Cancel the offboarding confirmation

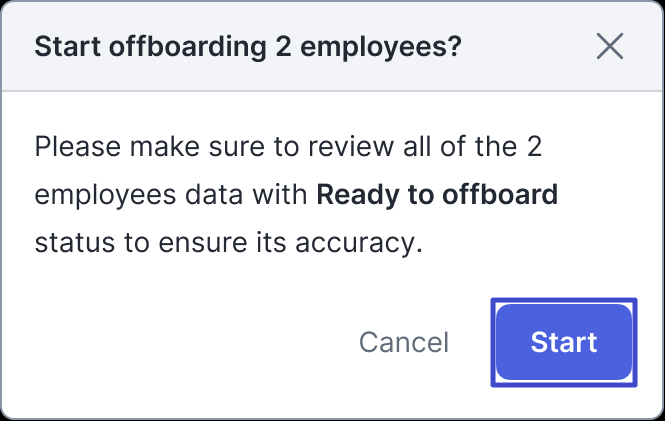404,342
